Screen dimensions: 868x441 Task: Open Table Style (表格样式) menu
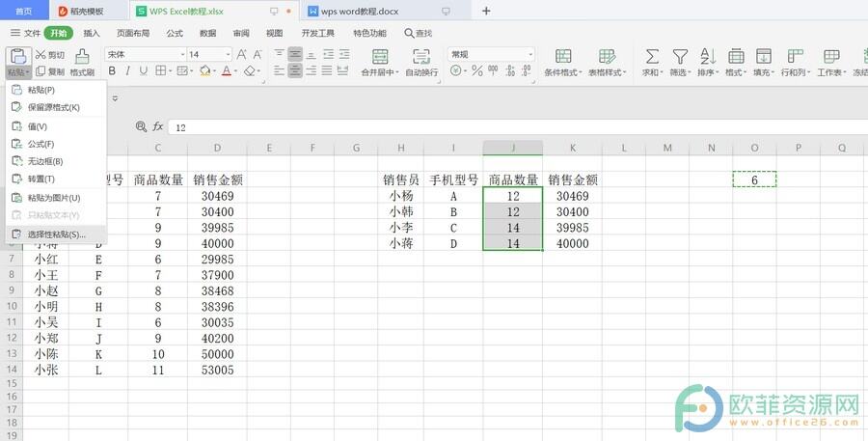coord(607,63)
